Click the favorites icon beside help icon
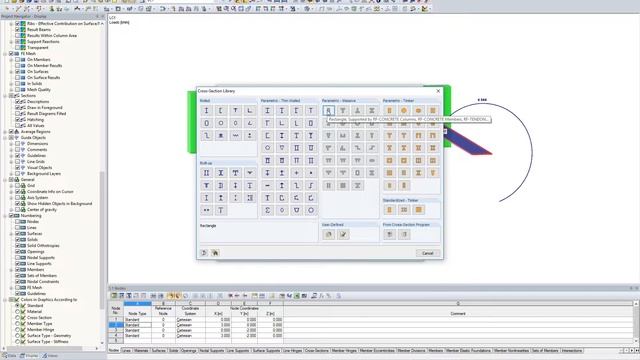 point(215,253)
